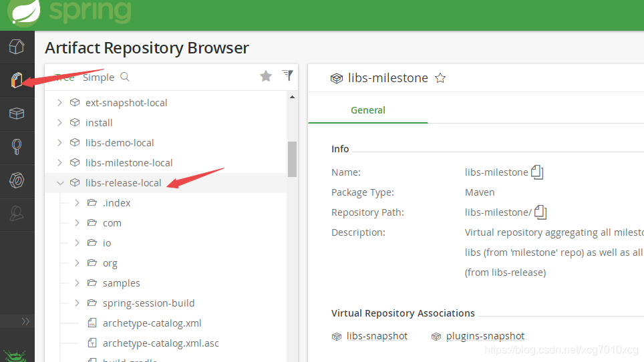Copy the Name value libs-milestone
This screenshot has width=644, height=362.
coord(537,172)
